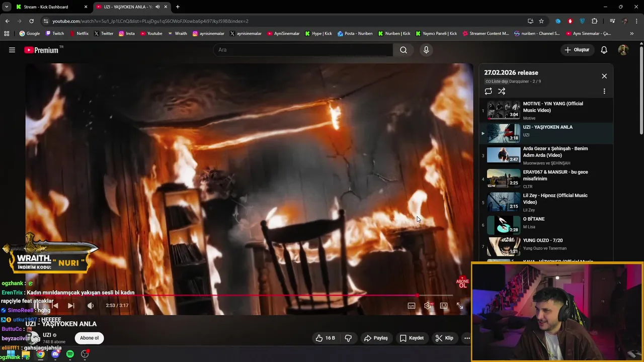Open the media control icon in toolbar

point(612,21)
